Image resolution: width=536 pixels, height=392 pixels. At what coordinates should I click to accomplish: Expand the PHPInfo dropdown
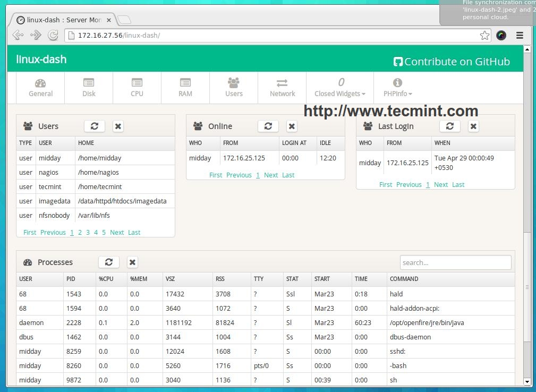(397, 88)
